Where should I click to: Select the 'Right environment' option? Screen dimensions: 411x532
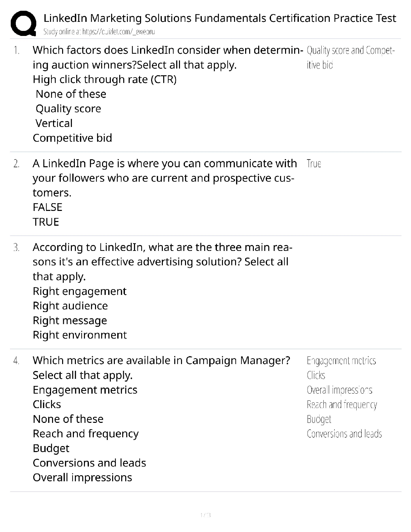pos(80,335)
